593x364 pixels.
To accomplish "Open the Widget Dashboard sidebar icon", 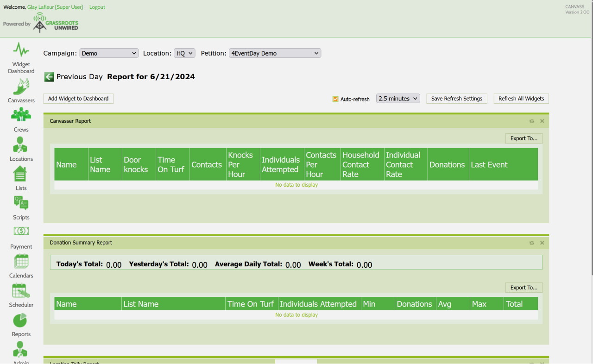I will click(21, 50).
